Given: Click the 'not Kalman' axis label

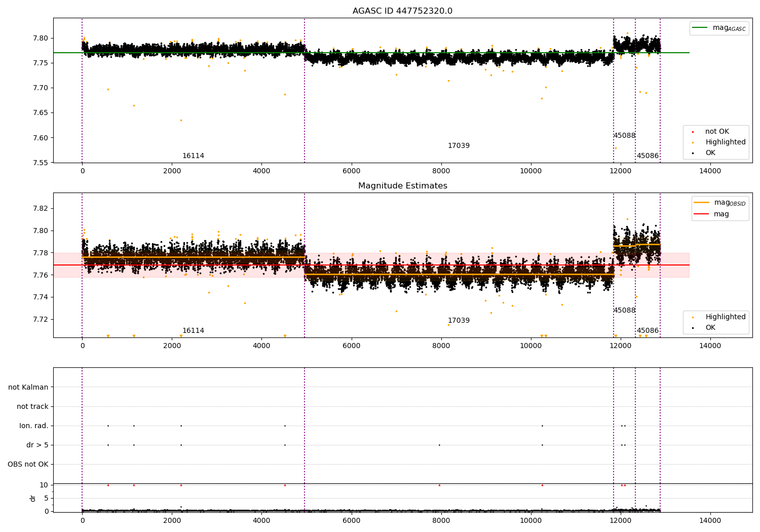Looking at the screenshot, I should 28,388.
